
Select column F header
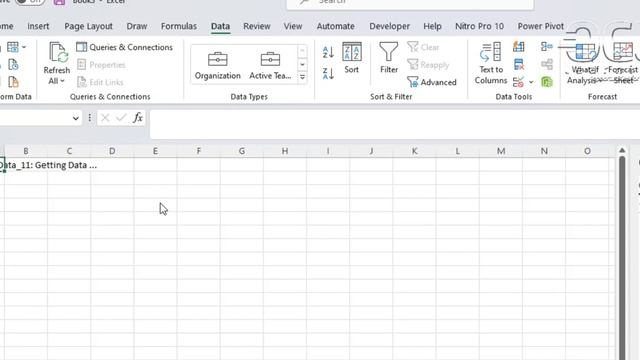pos(198,151)
